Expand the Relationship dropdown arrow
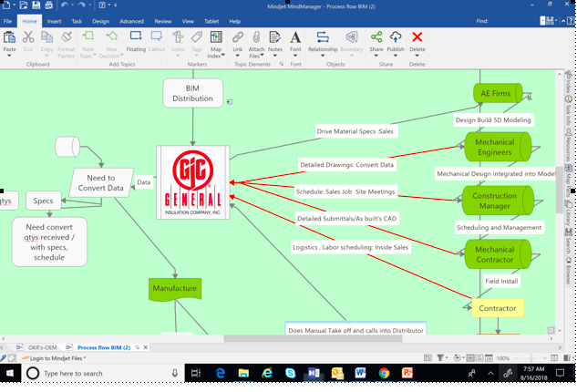577x392 pixels. (x=323, y=56)
